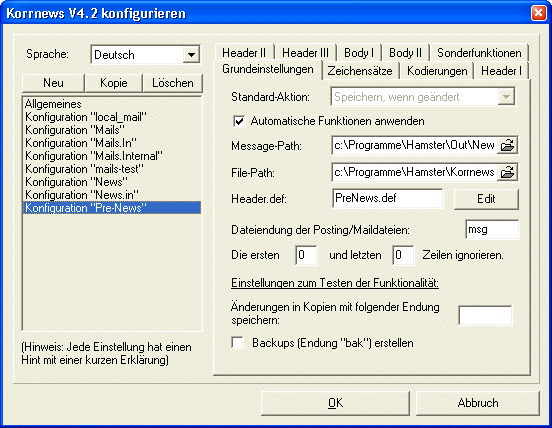This screenshot has height=428, width=552.
Task: Open the Kodierungen tab
Action: pos(437,71)
